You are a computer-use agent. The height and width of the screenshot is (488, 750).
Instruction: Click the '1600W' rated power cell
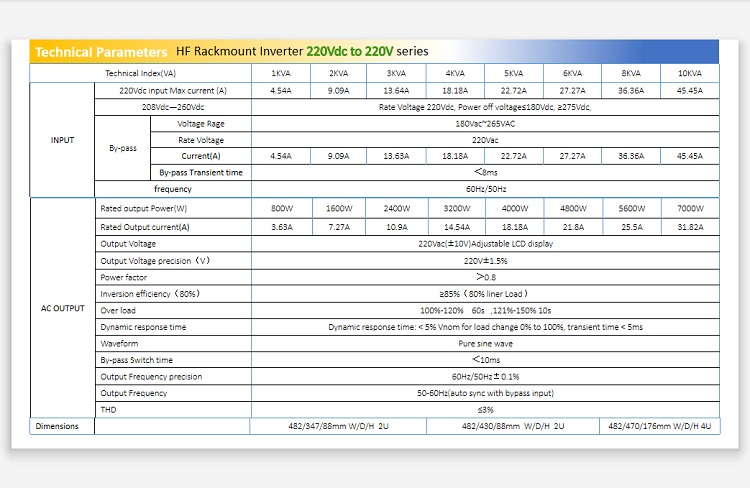coord(339,209)
